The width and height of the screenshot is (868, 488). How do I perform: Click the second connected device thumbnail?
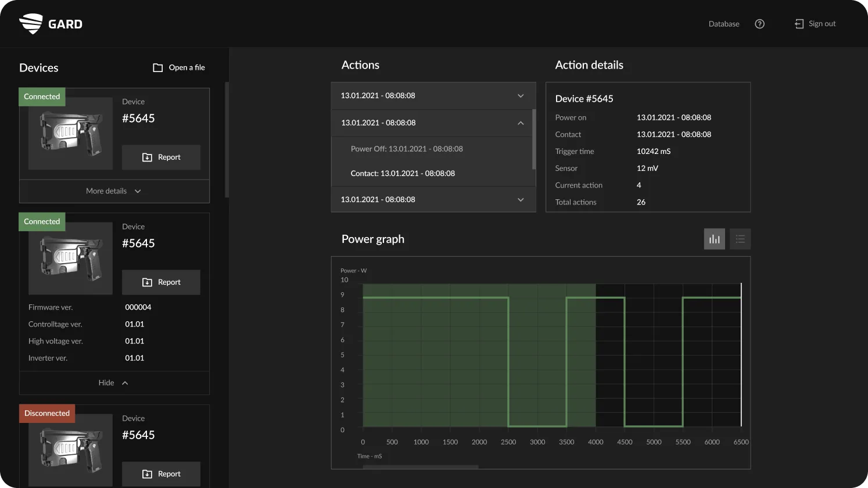coord(70,259)
